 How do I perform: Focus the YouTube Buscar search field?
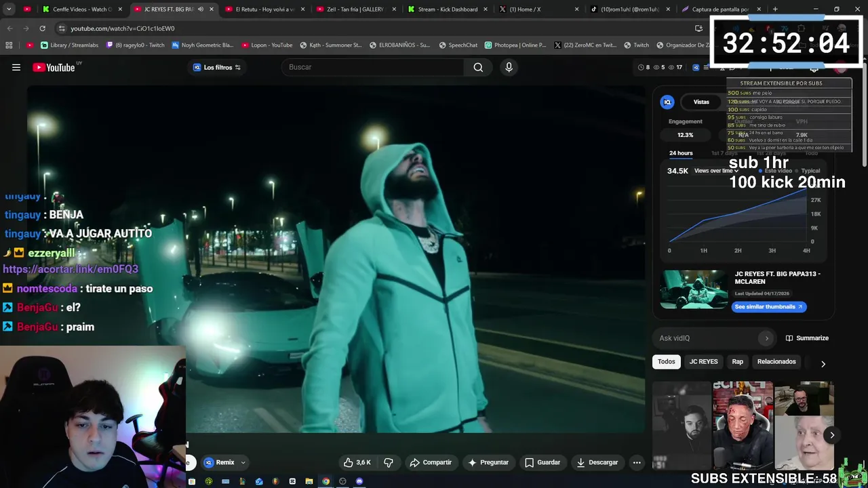coord(372,67)
